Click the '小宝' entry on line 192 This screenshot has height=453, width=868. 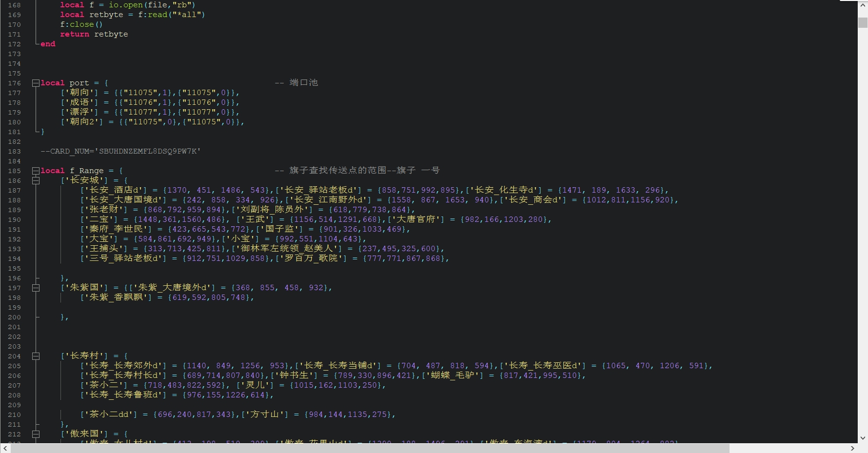pyautogui.click(x=240, y=239)
